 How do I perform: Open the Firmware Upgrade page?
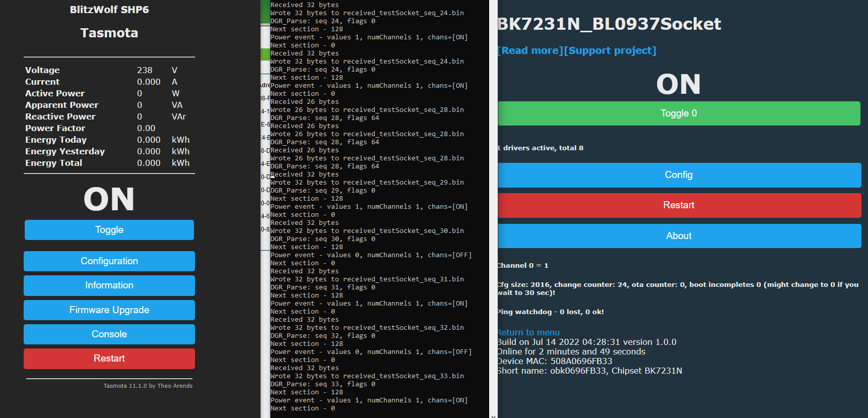tap(109, 310)
